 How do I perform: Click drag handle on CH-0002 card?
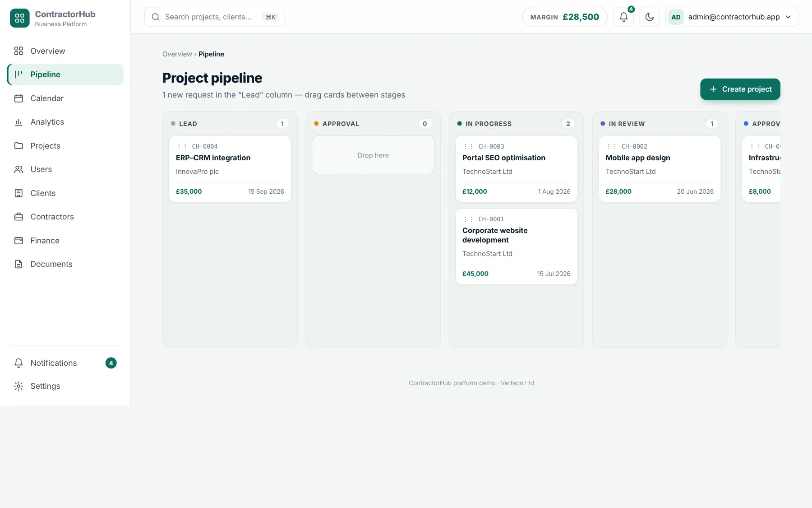(x=612, y=147)
